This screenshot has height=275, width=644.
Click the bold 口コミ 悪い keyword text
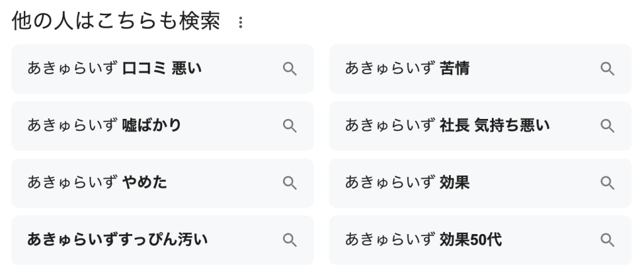pyautogui.click(x=162, y=69)
